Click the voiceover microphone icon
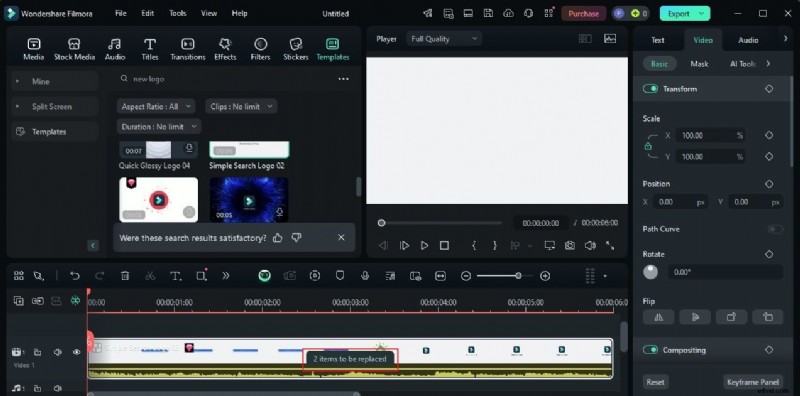This screenshot has width=800, height=396. [x=365, y=276]
